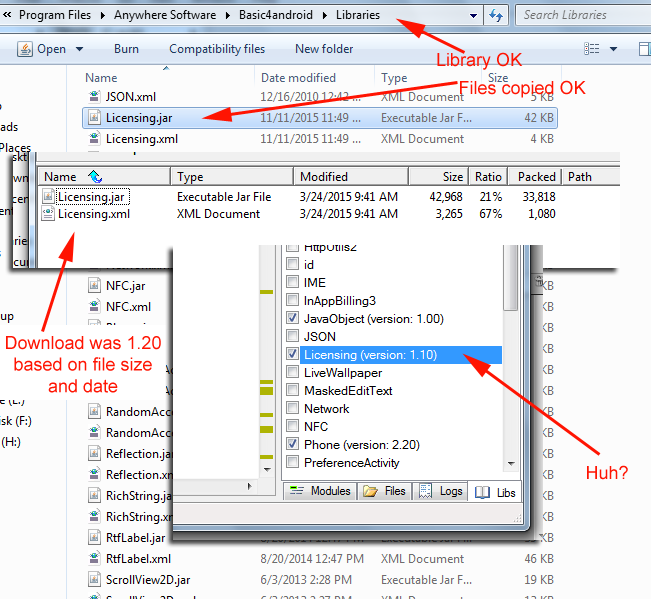
Task: Select the Network library row
Action: [326, 408]
